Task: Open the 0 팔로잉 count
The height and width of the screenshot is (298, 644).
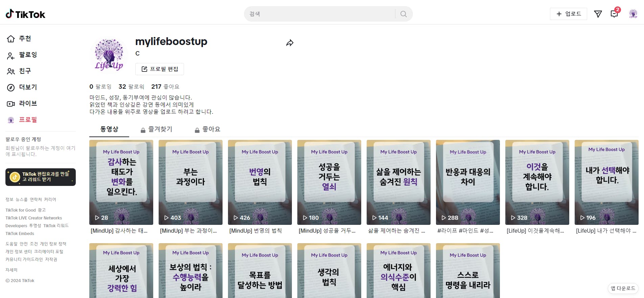Action: pyautogui.click(x=100, y=87)
